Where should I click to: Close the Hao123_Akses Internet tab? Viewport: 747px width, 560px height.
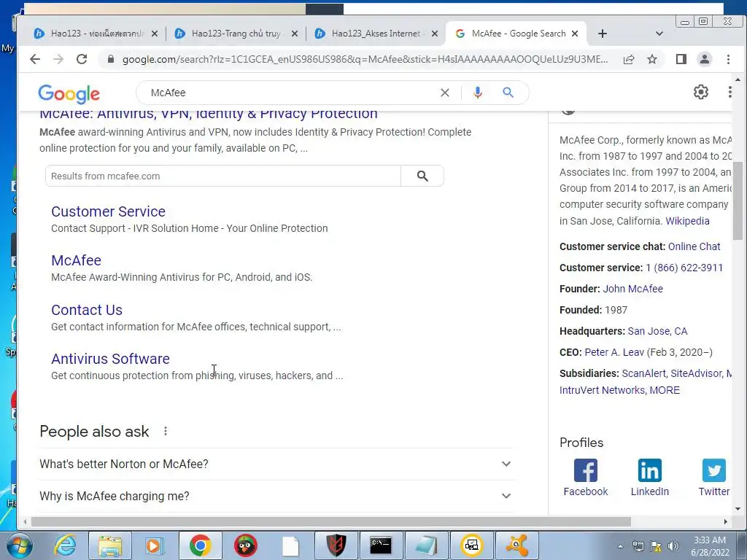click(x=435, y=34)
